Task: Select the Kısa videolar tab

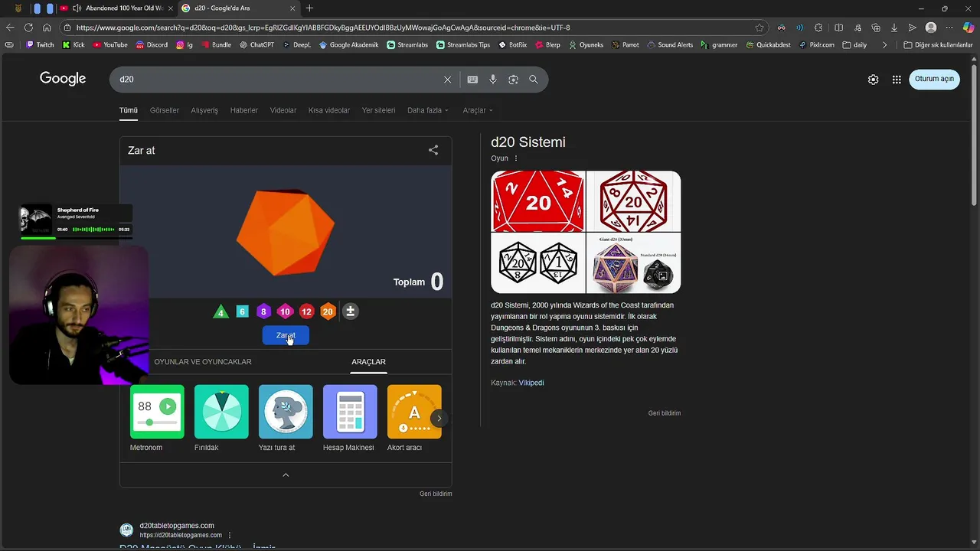Action: (329, 110)
